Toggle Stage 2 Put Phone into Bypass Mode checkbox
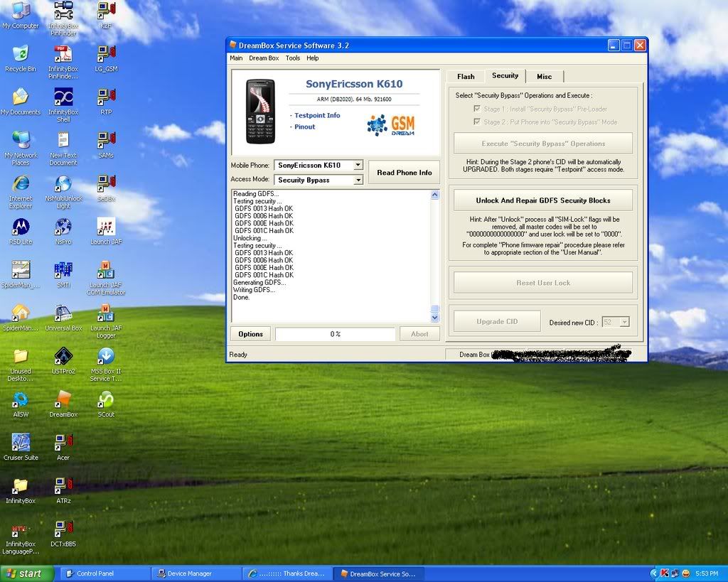Screen dimensions: 728x582 [477, 122]
